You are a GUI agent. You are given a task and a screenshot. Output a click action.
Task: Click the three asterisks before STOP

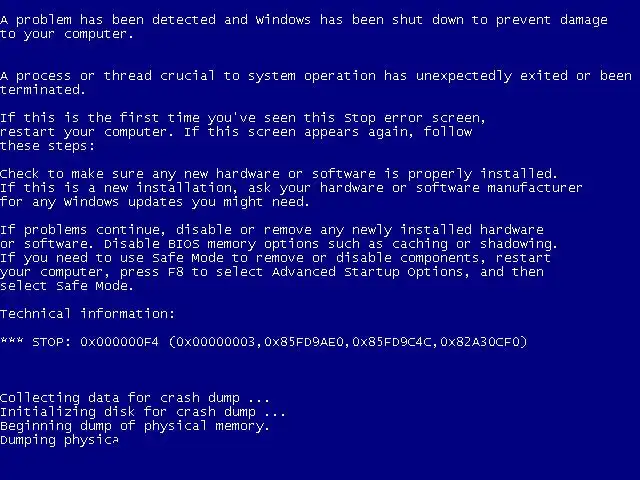(12, 340)
